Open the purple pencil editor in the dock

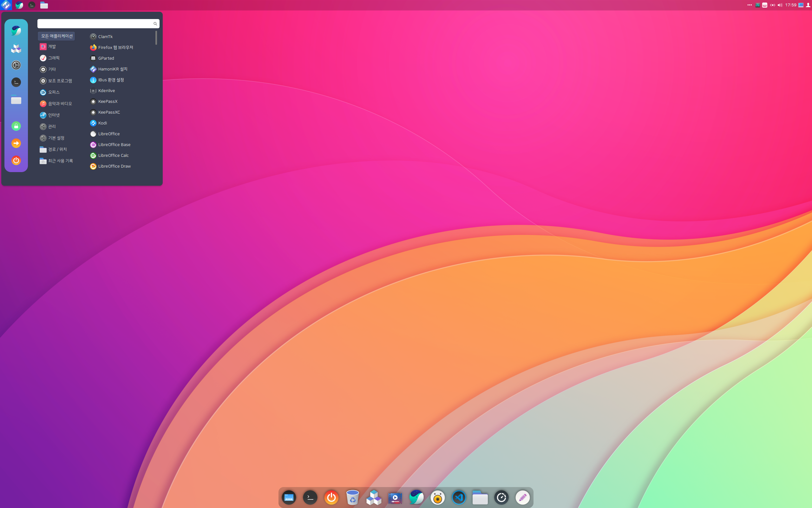[523, 498]
